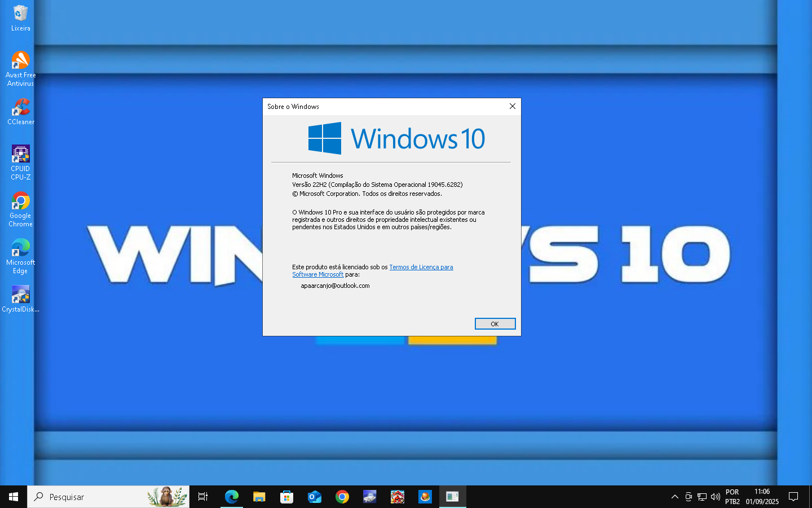Screen dimensions: 812x508
Task: Open the Windows Start menu
Action: pos(14,497)
